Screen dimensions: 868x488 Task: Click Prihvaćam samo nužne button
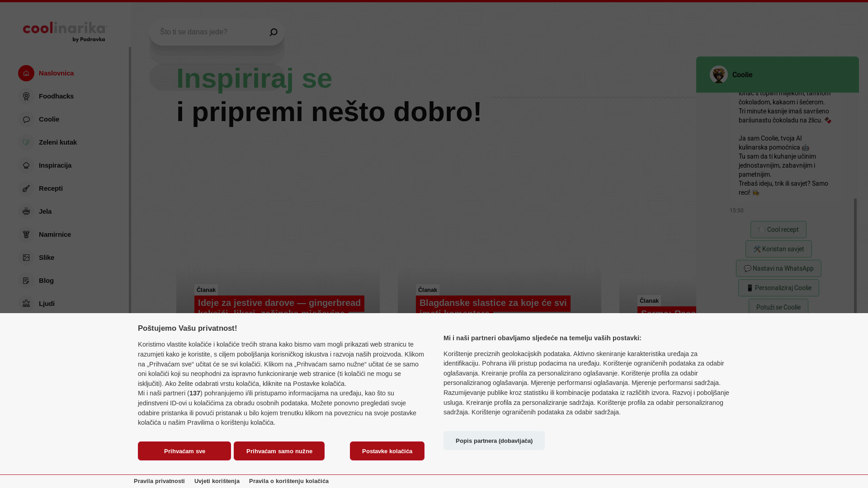[x=279, y=451]
